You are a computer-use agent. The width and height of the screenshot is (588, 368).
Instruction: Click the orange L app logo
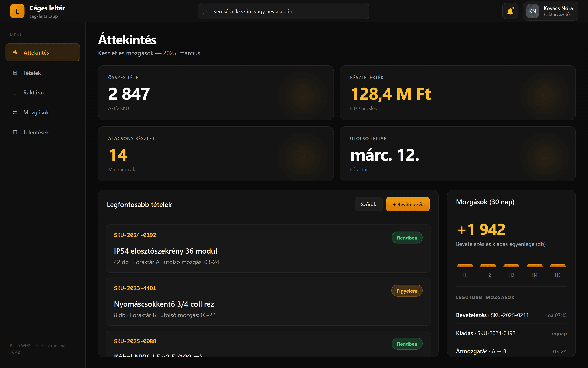[x=17, y=11]
